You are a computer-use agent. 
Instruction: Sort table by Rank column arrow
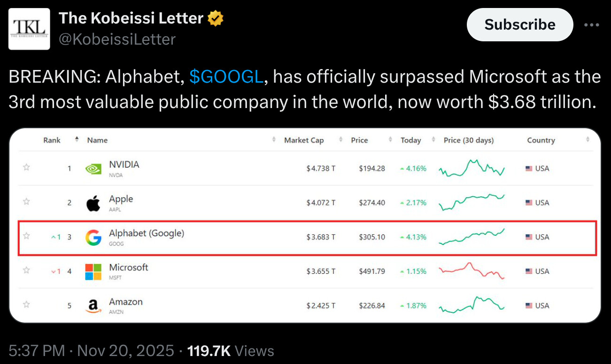(77, 139)
